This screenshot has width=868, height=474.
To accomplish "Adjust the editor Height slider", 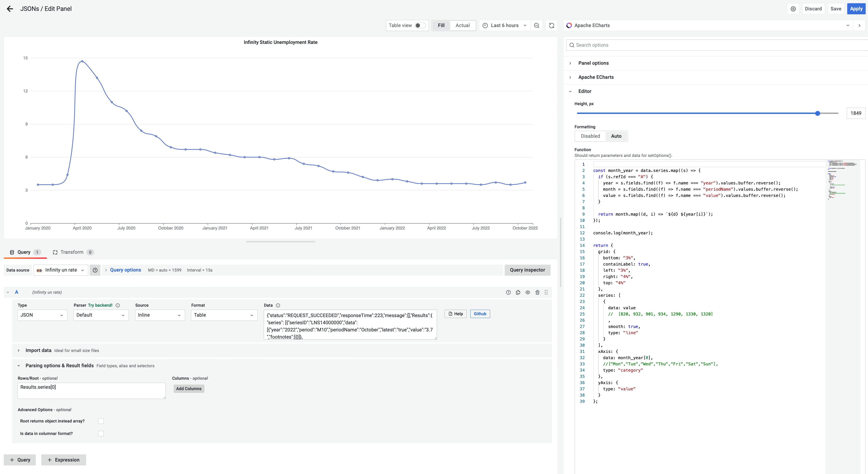I will click(817, 113).
